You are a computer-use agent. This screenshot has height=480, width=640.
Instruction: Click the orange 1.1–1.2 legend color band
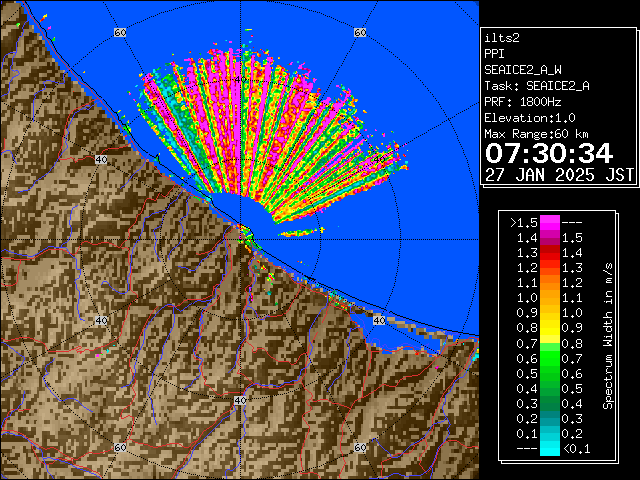[x=549, y=283]
